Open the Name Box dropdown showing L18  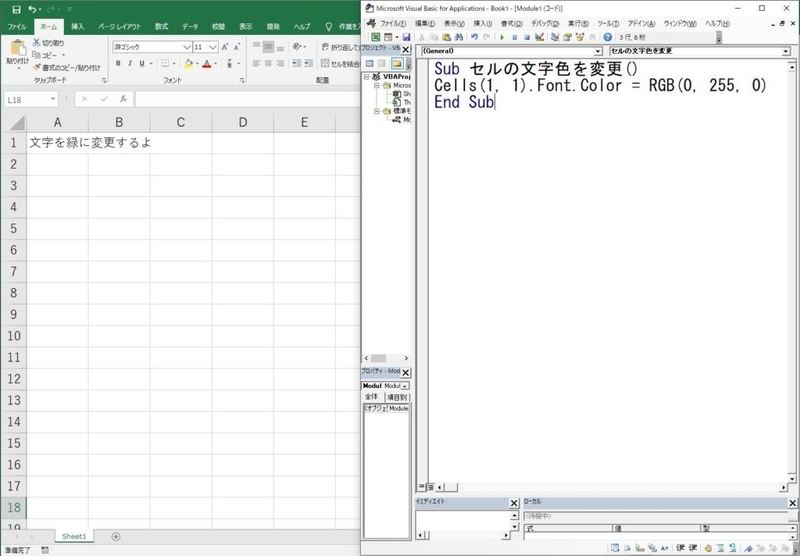tap(53, 99)
